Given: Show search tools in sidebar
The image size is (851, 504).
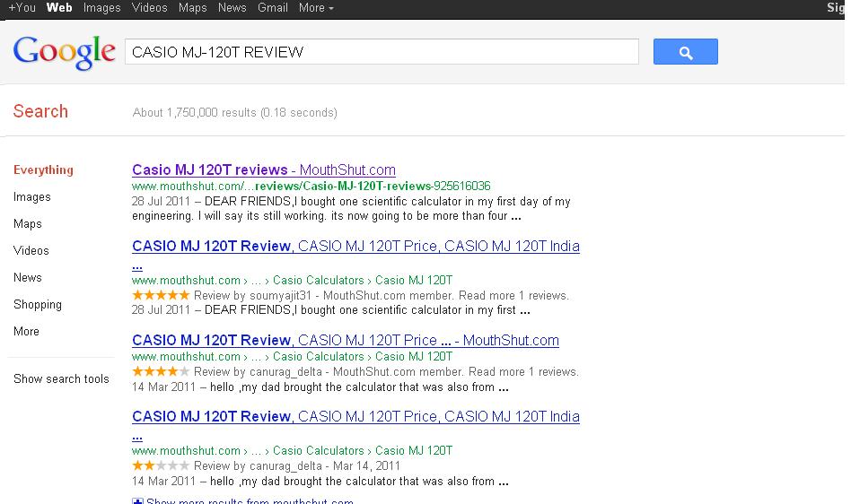Looking at the screenshot, I should 61,378.
